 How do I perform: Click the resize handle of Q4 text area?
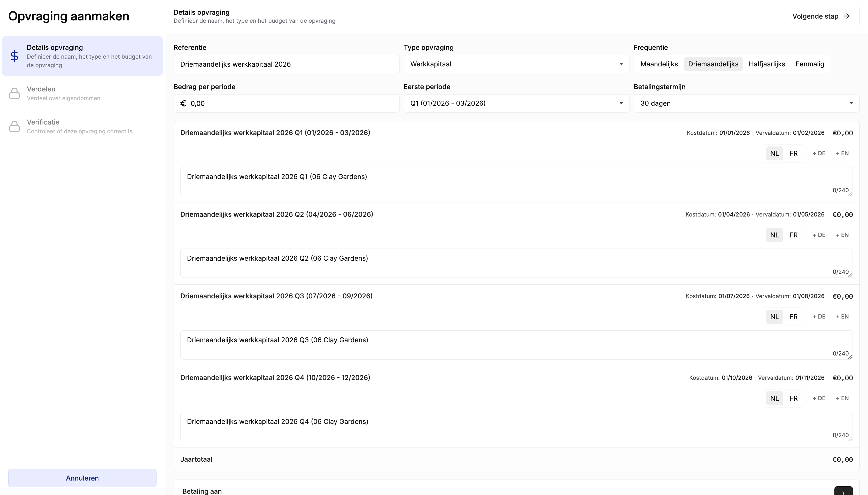tap(850, 438)
